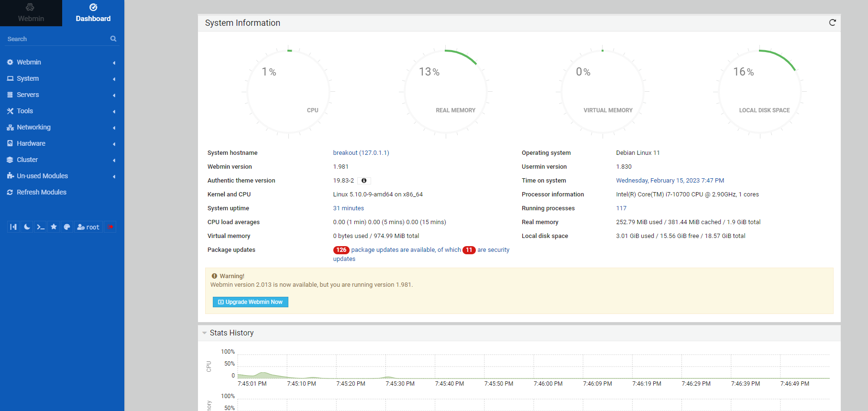Open the system time link

pyautogui.click(x=670, y=181)
